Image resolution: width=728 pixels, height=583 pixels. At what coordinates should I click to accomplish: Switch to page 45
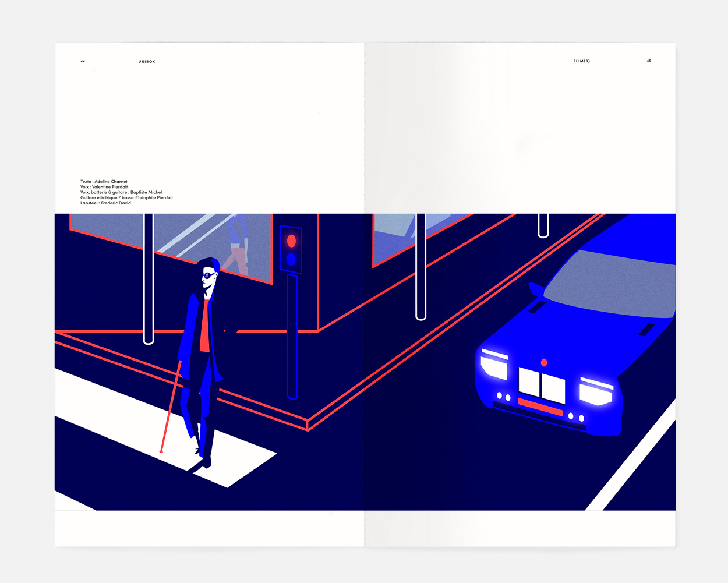coord(649,60)
